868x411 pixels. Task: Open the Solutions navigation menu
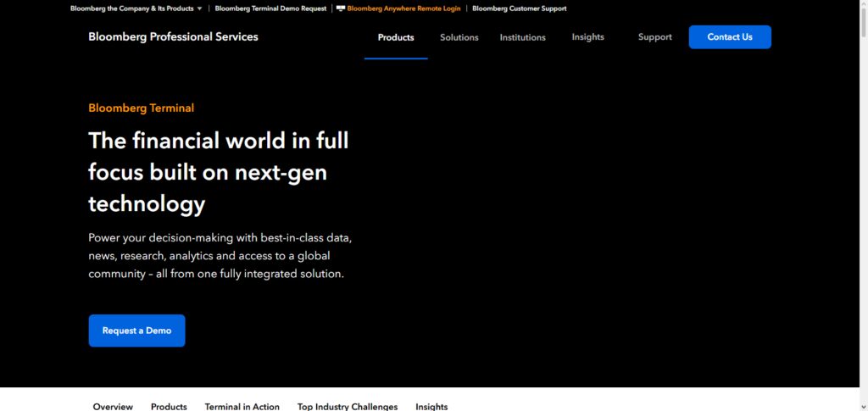tap(459, 37)
